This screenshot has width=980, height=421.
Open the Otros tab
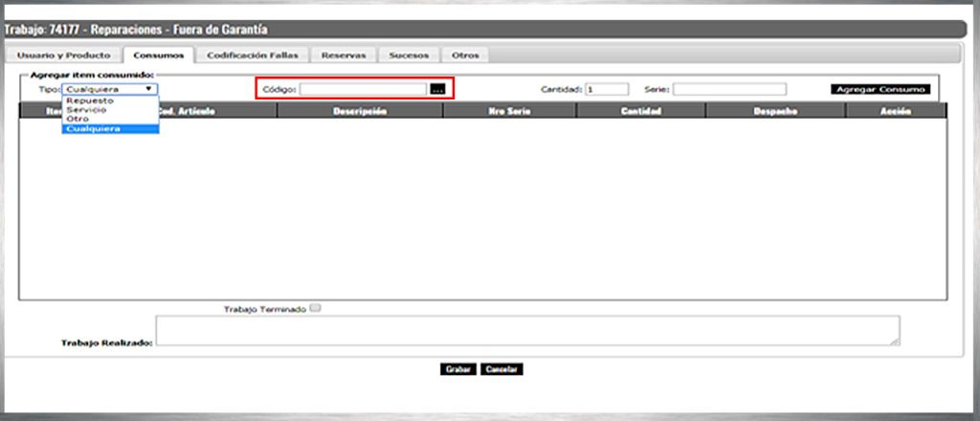(x=465, y=55)
